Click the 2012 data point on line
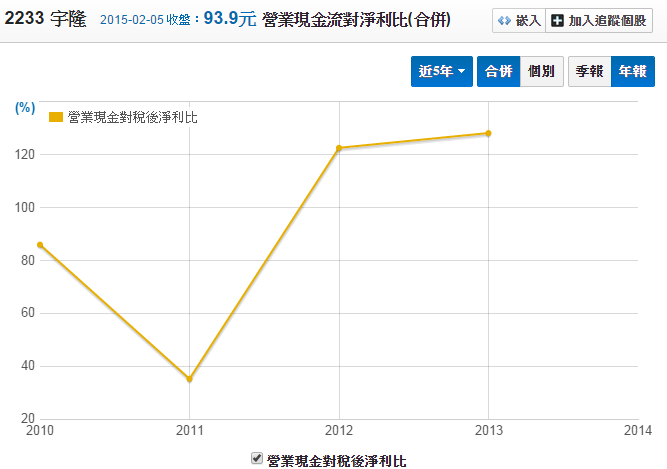The width and height of the screenshot is (667, 469). click(x=339, y=148)
